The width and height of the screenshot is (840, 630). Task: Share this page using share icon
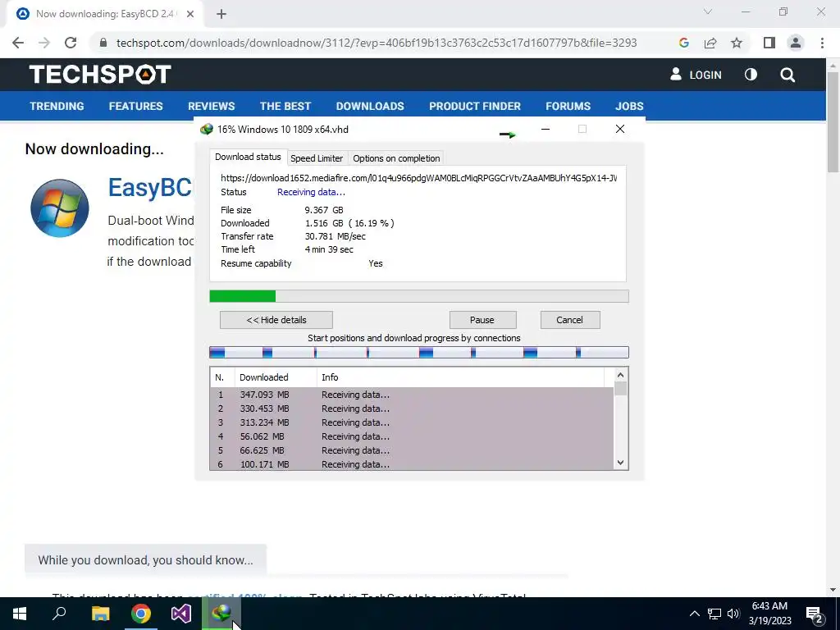[710, 43]
